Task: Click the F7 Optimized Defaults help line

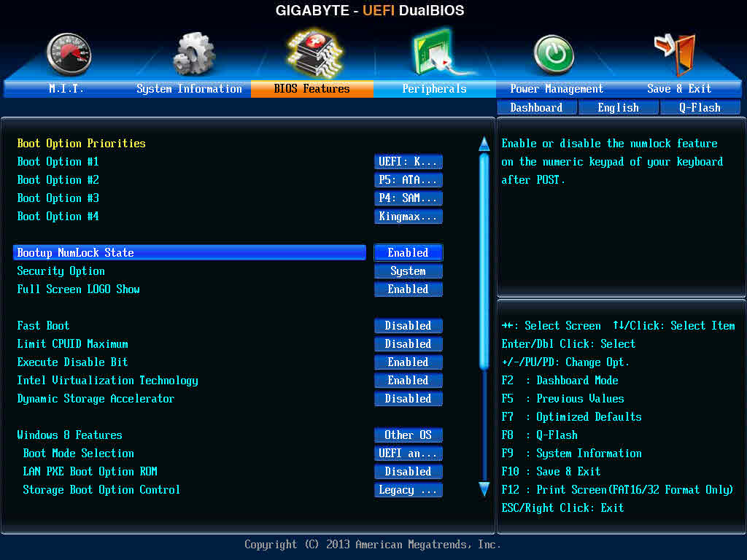Action: [572, 416]
